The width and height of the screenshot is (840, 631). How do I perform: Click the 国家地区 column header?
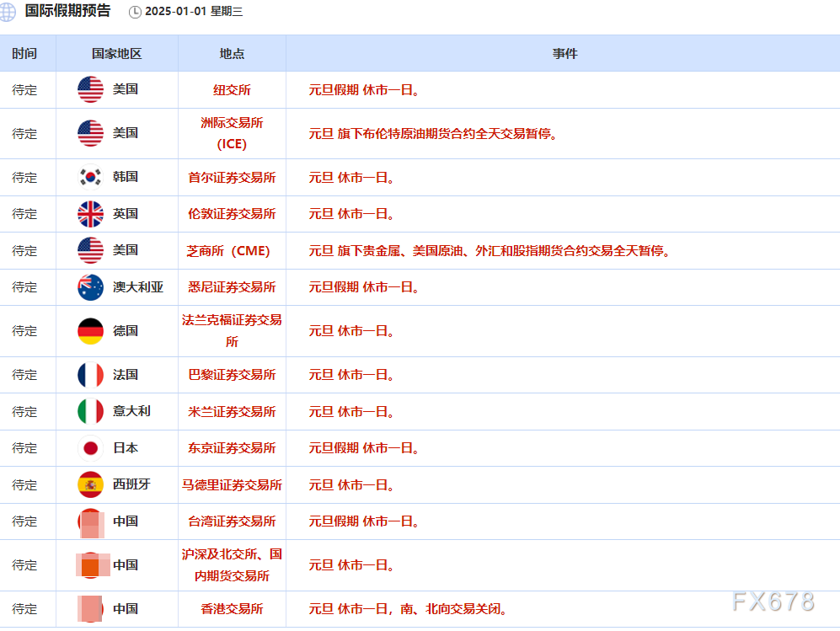[x=115, y=53]
